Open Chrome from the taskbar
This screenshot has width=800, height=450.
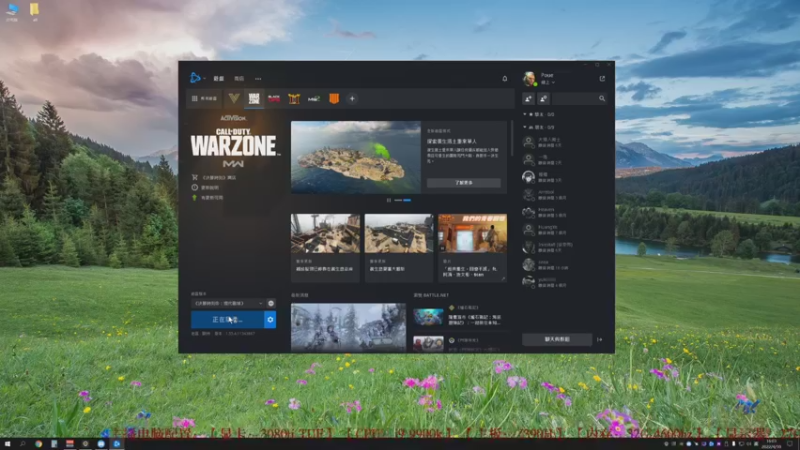(38, 444)
